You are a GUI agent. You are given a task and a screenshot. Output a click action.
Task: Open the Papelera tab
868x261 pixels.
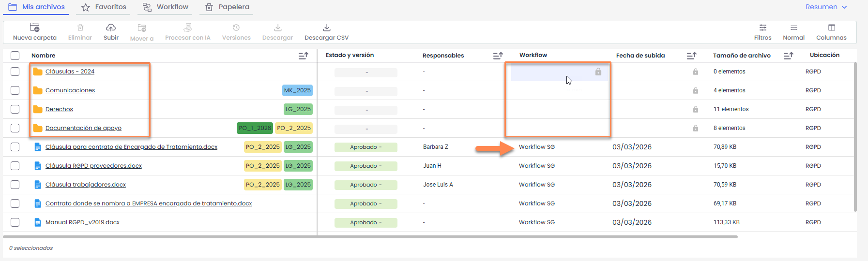click(228, 7)
